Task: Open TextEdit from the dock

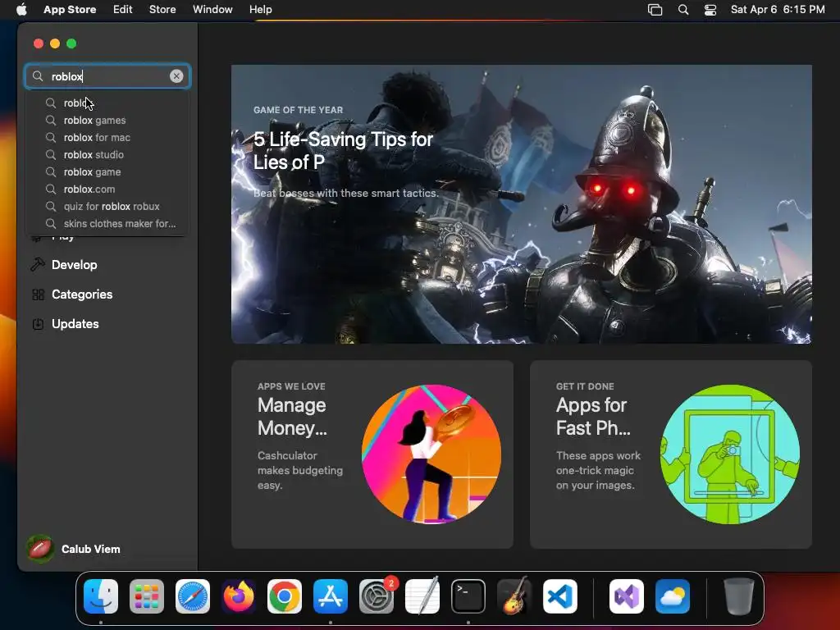Action: pyautogui.click(x=422, y=596)
